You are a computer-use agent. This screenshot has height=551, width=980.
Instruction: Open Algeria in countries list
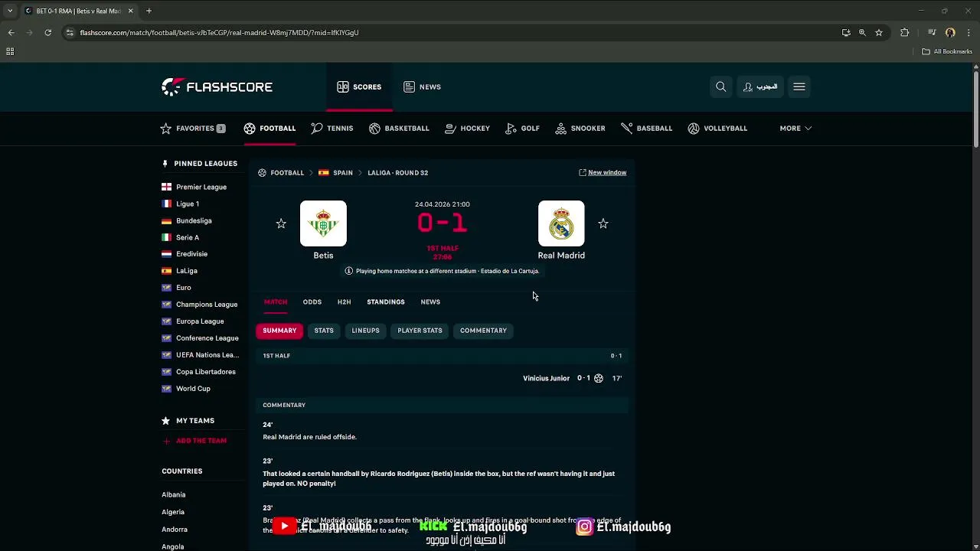click(x=173, y=512)
